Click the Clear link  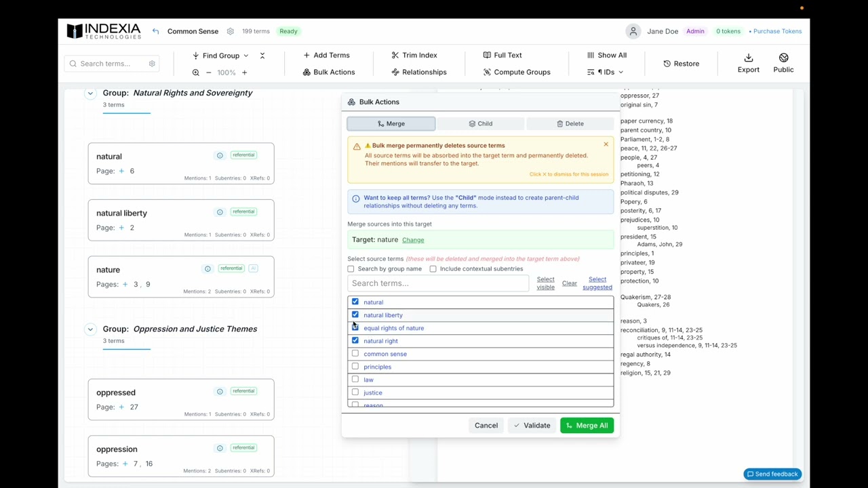[x=570, y=283]
